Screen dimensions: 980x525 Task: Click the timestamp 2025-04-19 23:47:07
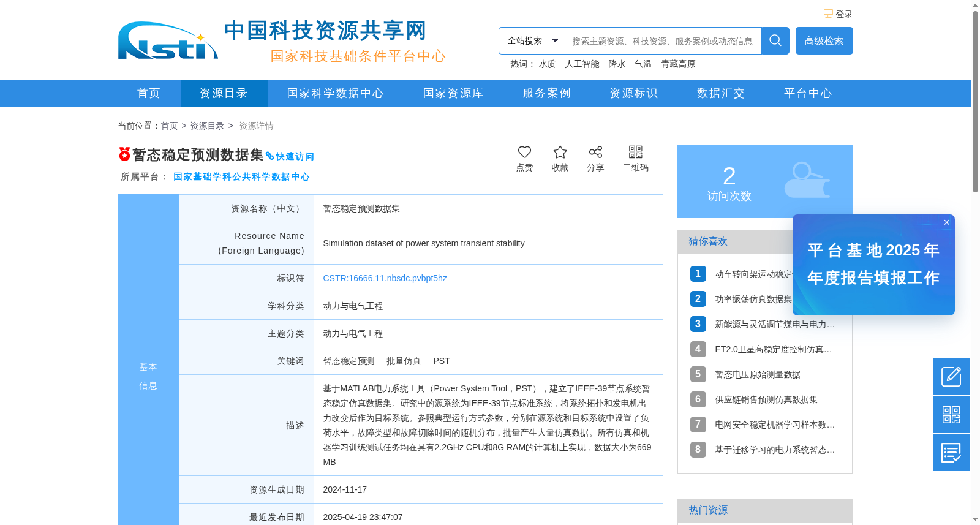363,517
